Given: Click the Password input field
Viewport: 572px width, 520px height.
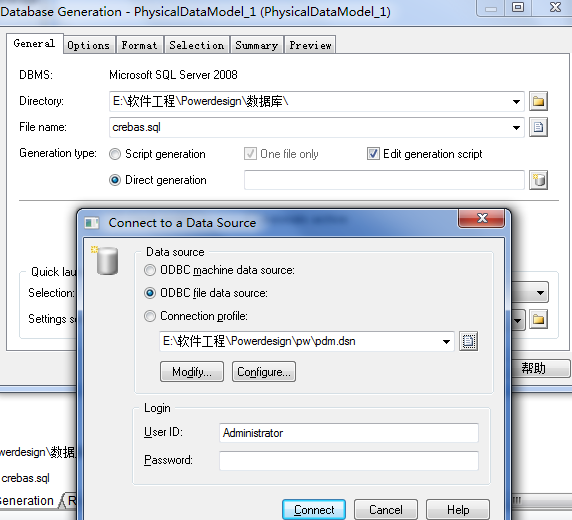Looking at the screenshot, I should click(x=349, y=461).
